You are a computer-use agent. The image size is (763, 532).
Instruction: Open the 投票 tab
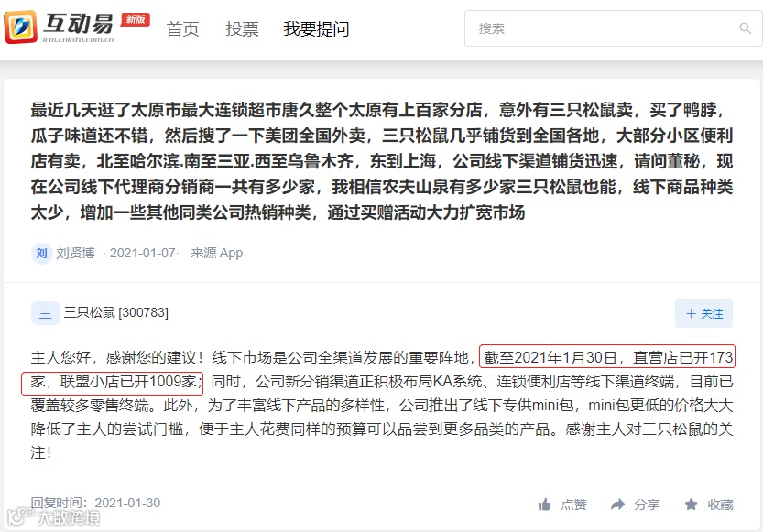pos(242,29)
